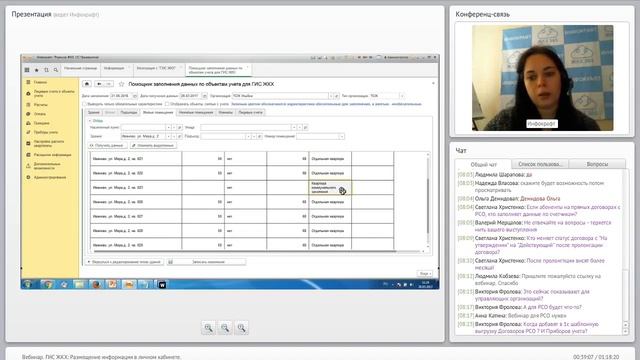Screen dimensions: 640x360
Task: Click the Приборы учета sidebar icon
Action: pos(28,132)
